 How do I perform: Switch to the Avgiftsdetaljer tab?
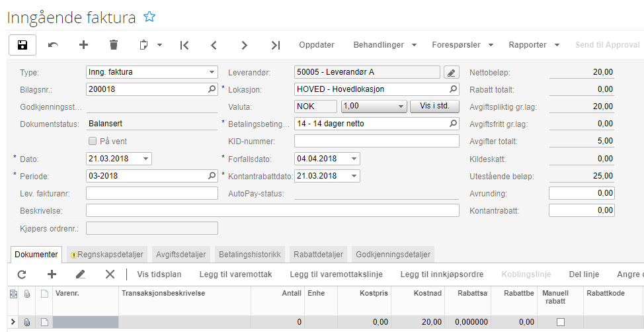point(181,255)
